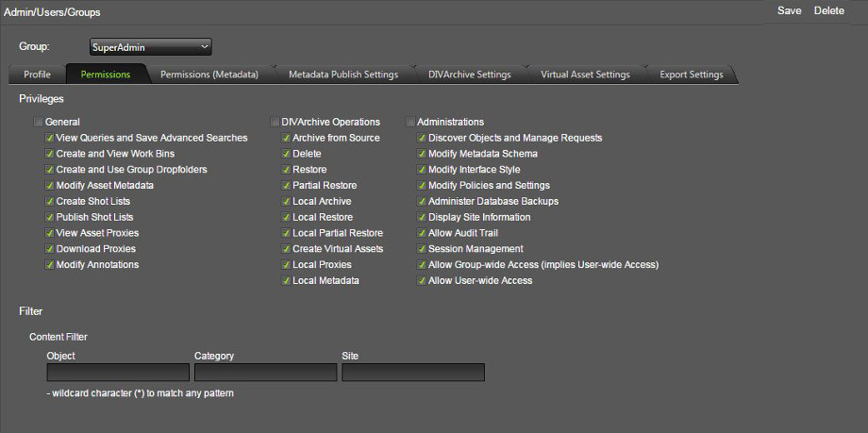Open the Group dropdown showing SuperAdmin

pos(151,47)
